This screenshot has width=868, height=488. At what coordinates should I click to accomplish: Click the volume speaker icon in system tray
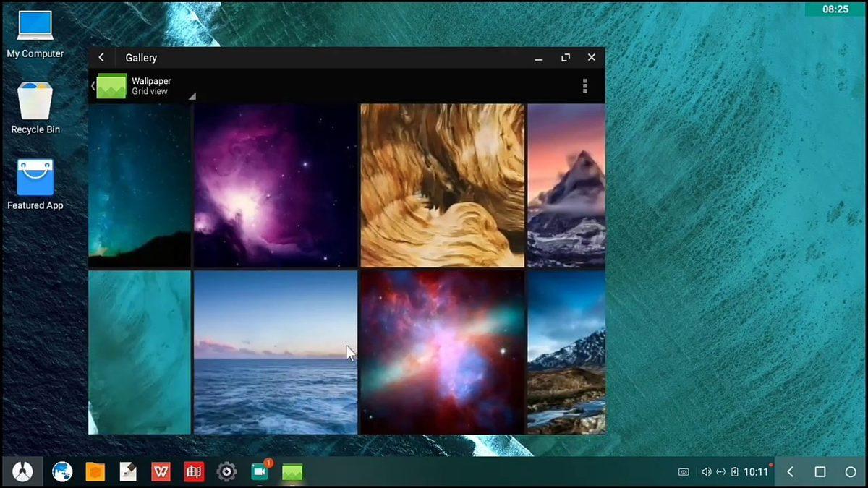707,471
